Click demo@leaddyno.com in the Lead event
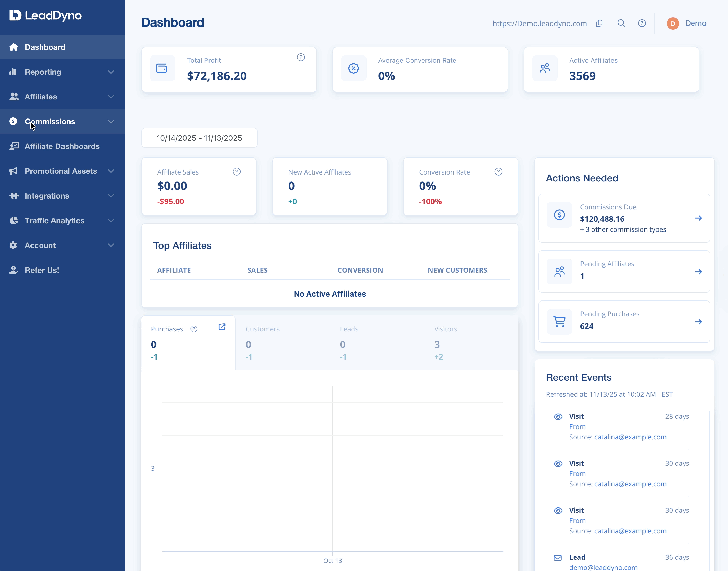 tap(603, 567)
